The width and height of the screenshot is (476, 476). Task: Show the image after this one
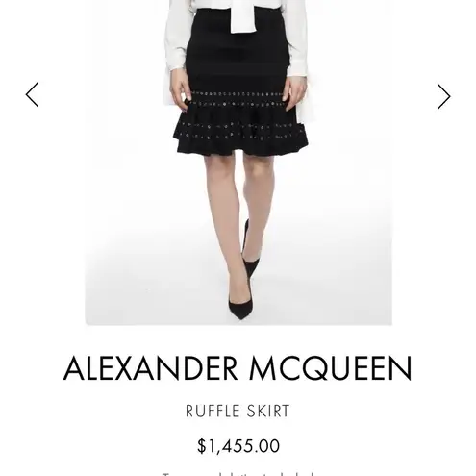(x=444, y=96)
